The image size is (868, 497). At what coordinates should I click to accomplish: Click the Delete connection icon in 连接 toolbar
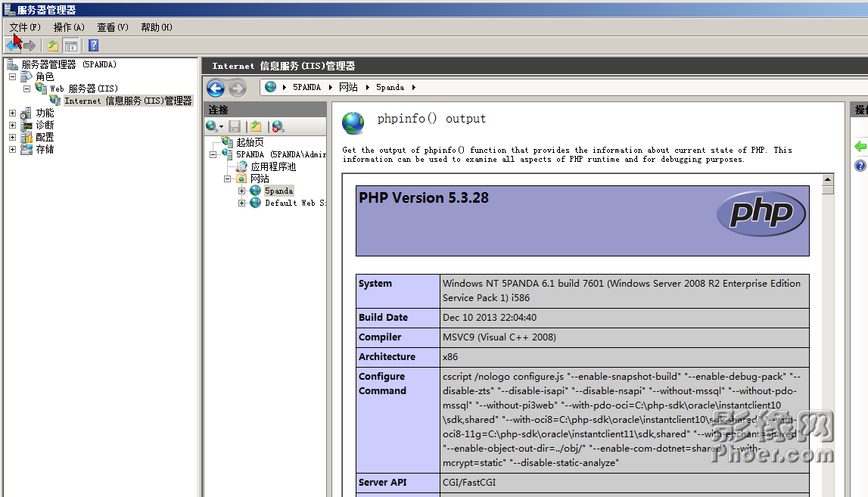click(278, 127)
